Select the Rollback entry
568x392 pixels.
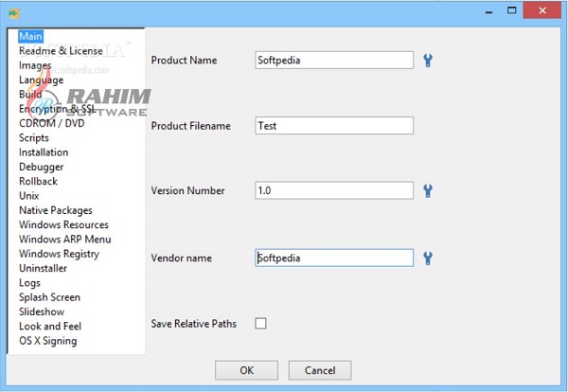38,181
